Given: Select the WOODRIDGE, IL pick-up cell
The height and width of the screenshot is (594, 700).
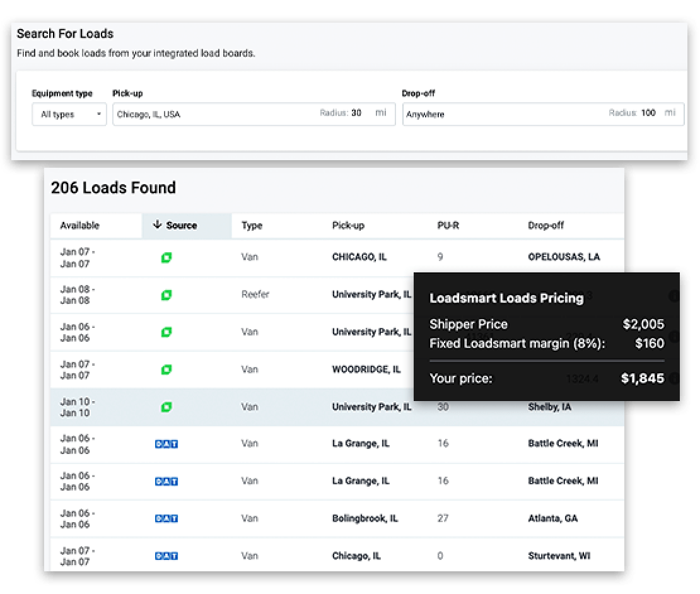Looking at the screenshot, I should [366, 370].
